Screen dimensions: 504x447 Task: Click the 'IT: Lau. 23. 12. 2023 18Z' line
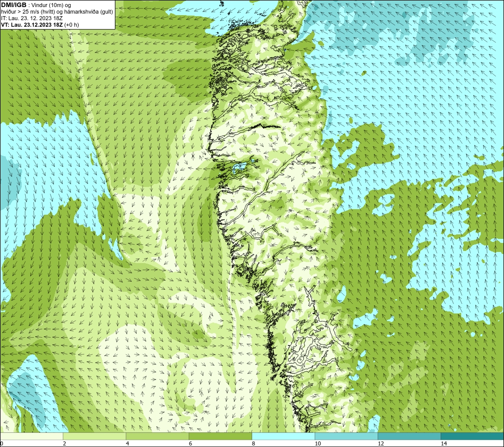(32, 18)
